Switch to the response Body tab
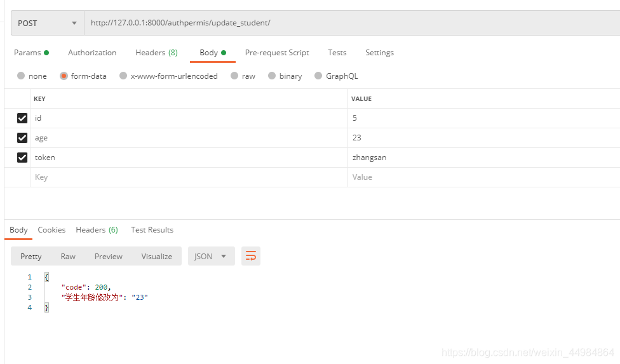The height and width of the screenshot is (364, 620). click(18, 230)
